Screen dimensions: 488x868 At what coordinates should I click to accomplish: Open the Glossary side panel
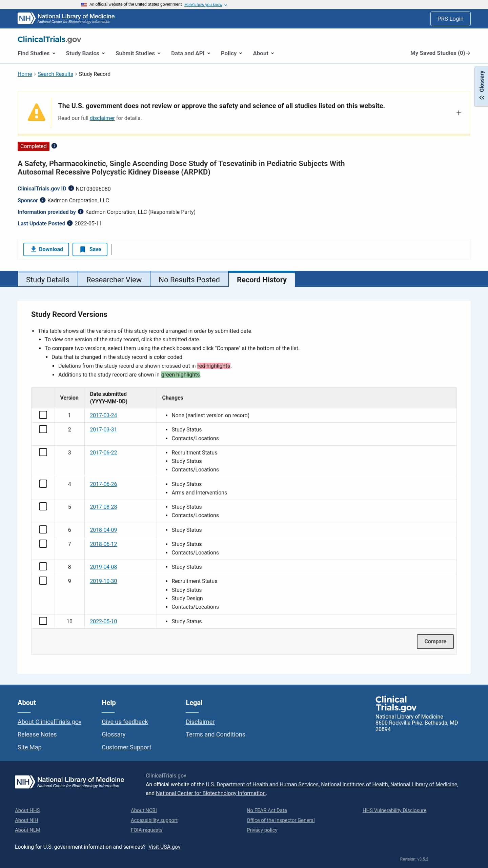tap(481, 86)
